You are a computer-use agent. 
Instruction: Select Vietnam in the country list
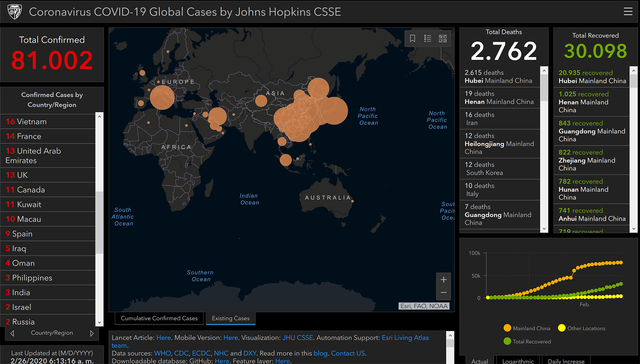48,122
